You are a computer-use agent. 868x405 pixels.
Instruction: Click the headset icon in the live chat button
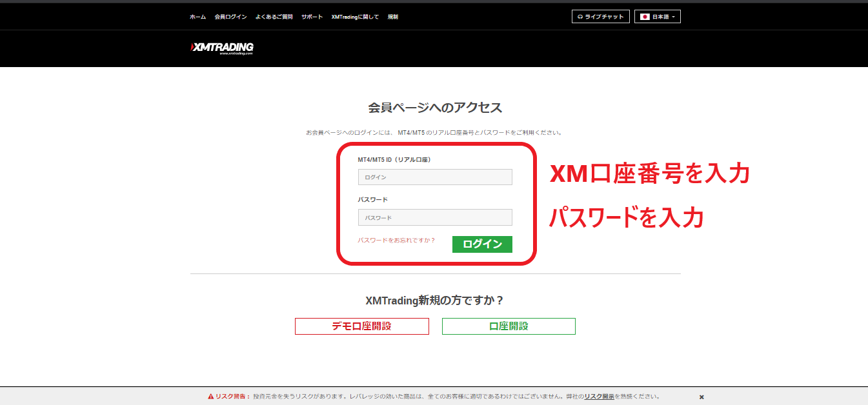(580, 17)
